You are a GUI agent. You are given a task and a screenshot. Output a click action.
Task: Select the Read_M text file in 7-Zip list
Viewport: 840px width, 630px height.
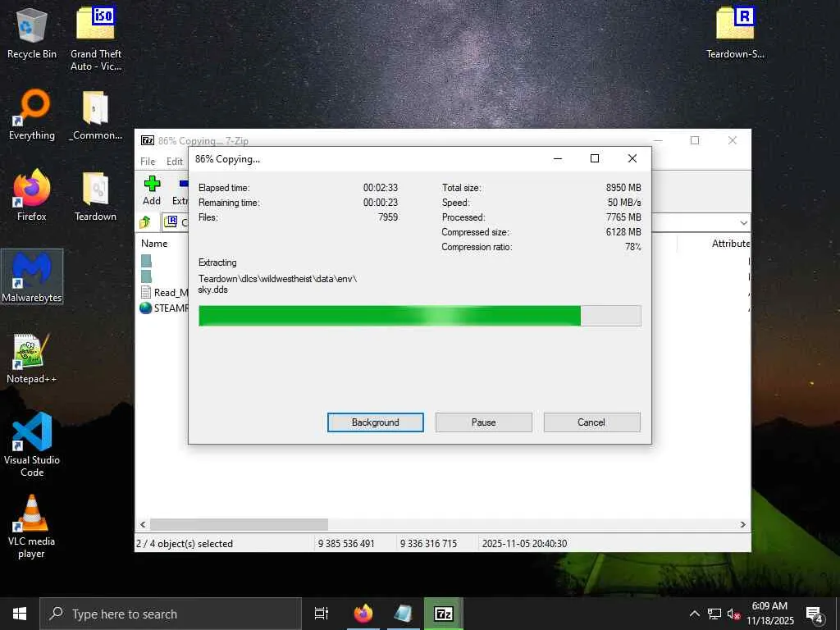[x=164, y=292]
